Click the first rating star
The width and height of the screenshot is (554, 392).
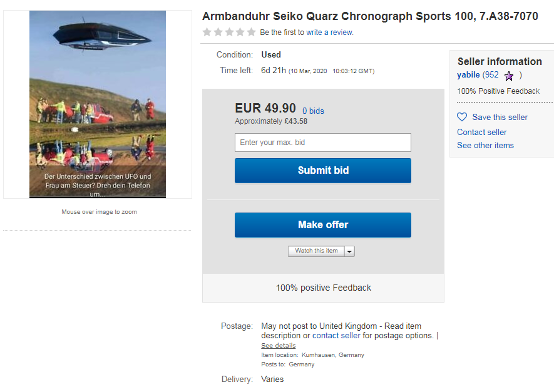point(207,32)
